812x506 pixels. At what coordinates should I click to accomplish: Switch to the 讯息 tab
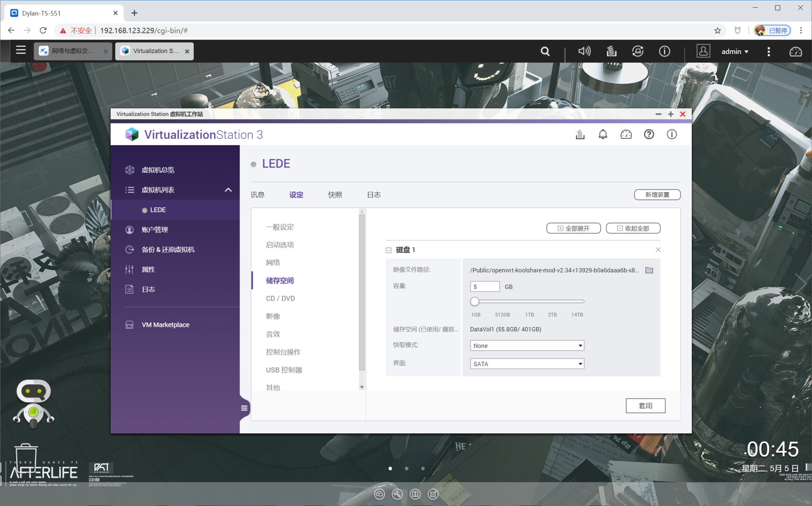[258, 195]
